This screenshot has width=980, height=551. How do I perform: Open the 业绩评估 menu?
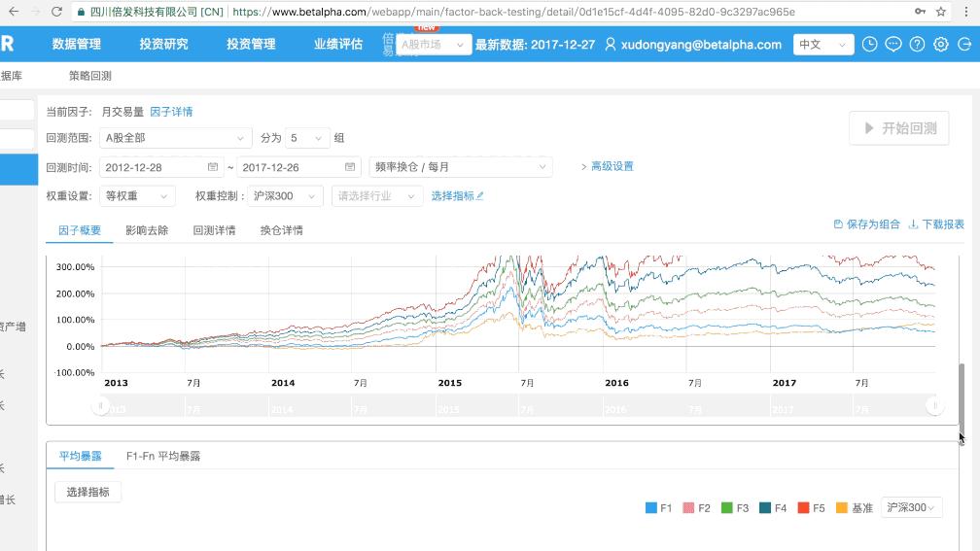pyautogui.click(x=338, y=44)
